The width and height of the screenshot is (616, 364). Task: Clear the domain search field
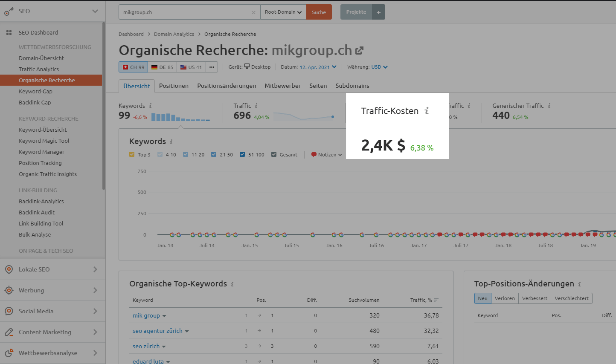(x=253, y=12)
